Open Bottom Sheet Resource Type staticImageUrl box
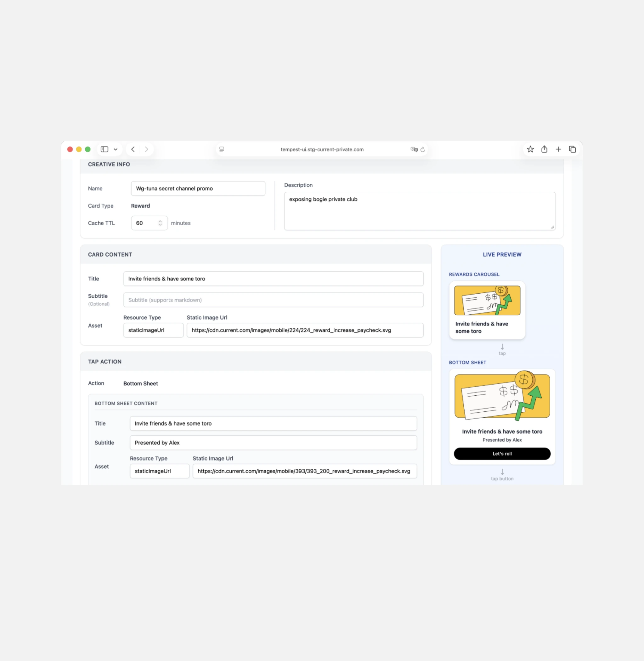Image resolution: width=644 pixels, height=661 pixels. click(x=160, y=471)
